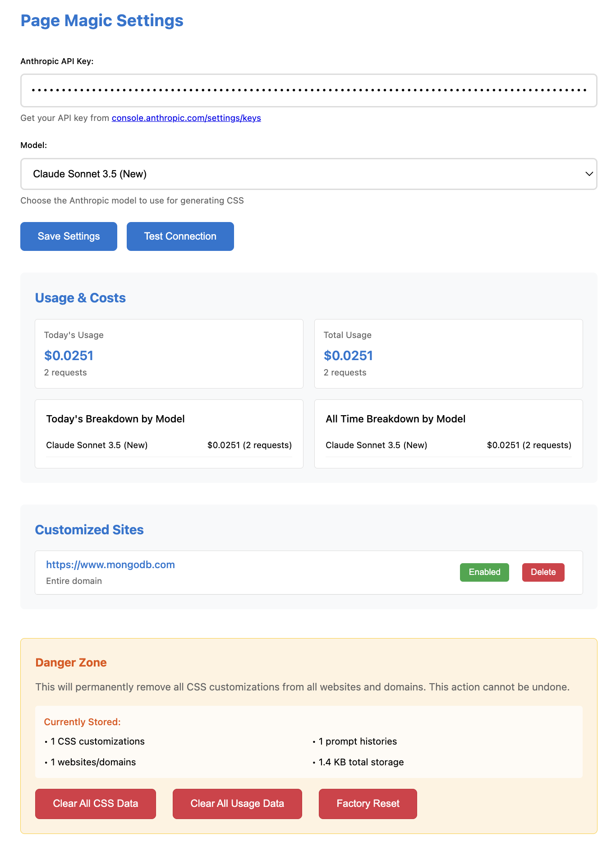The width and height of the screenshot is (616, 852).
Task: Delete the mongodb.com customization
Action: point(543,572)
